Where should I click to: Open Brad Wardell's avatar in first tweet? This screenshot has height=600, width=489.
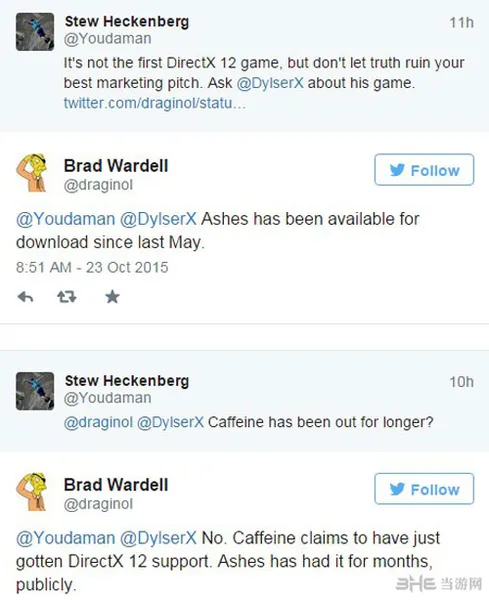point(31,173)
